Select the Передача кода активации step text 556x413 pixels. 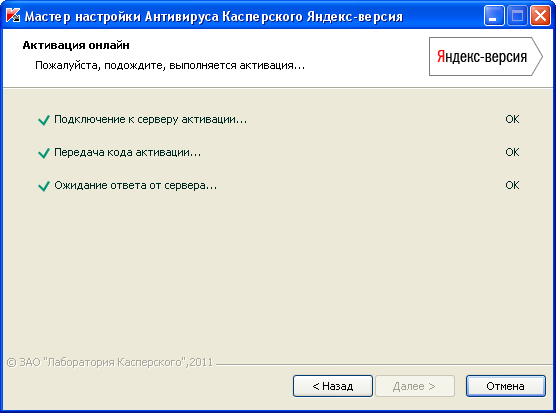tap(127, 152)
